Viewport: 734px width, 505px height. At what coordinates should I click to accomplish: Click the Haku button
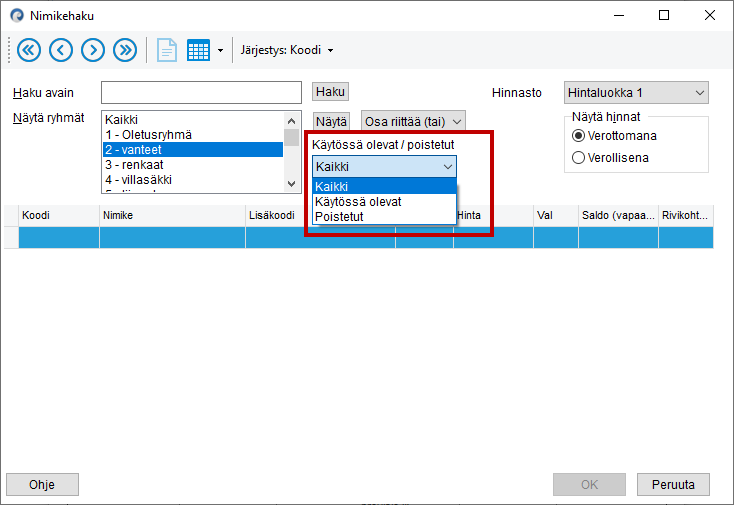pos(330,92)
